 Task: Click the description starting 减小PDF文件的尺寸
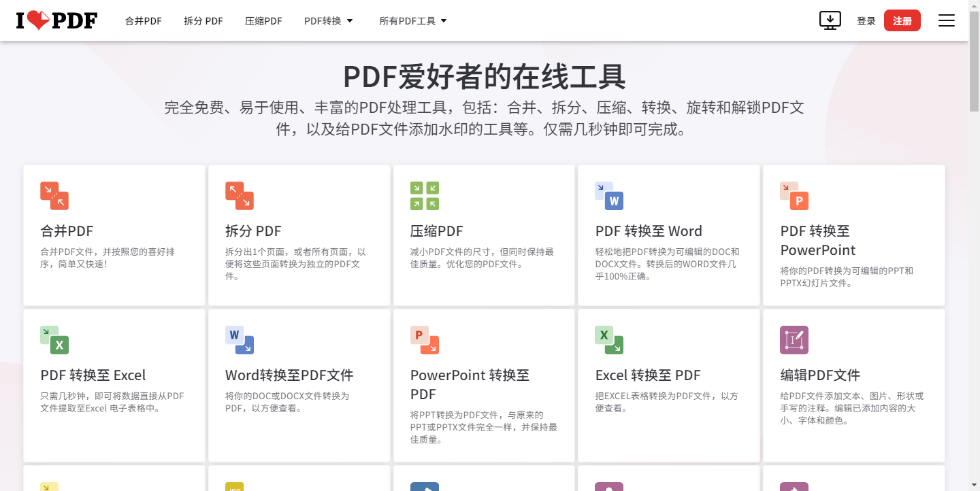482,258
